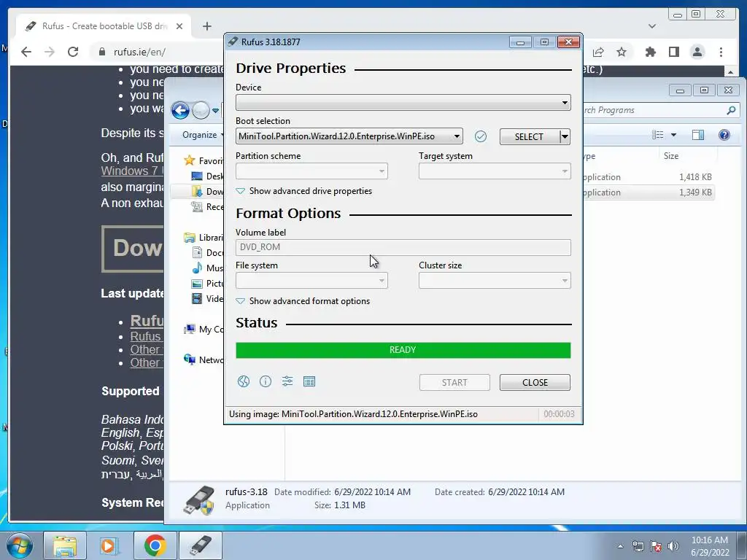This screenshot has height=560, width=747.
Task: Click the Rufus title bar USB icon
Action: point(233,42)
